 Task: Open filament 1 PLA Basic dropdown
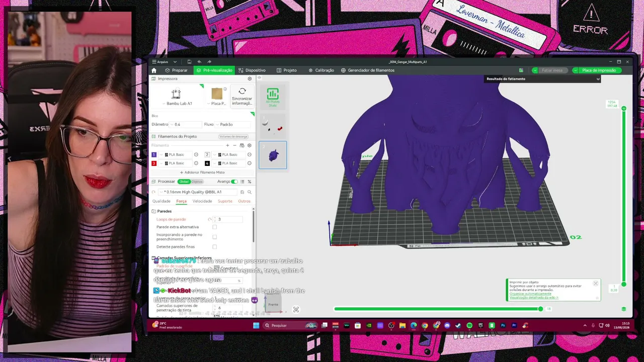(x=176, y=155)
